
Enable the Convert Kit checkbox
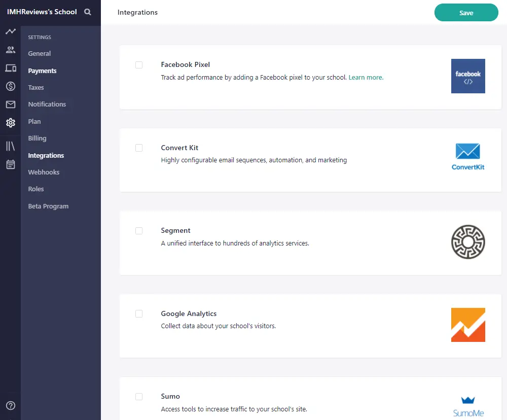click(139, 148)
